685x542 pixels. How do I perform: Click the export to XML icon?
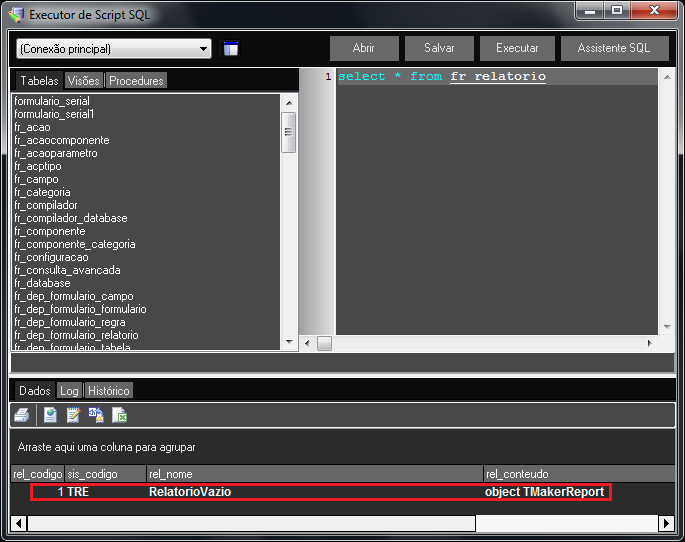click(96, 415)
